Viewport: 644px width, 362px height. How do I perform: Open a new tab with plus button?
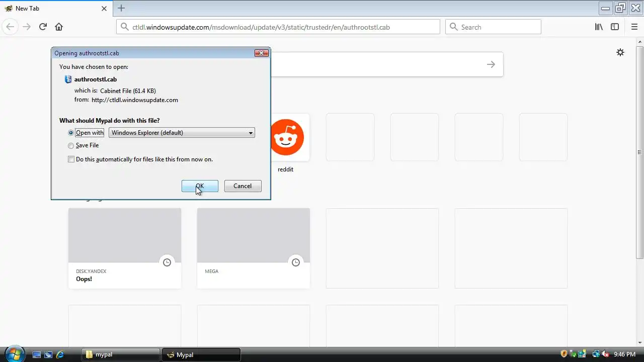121,8
